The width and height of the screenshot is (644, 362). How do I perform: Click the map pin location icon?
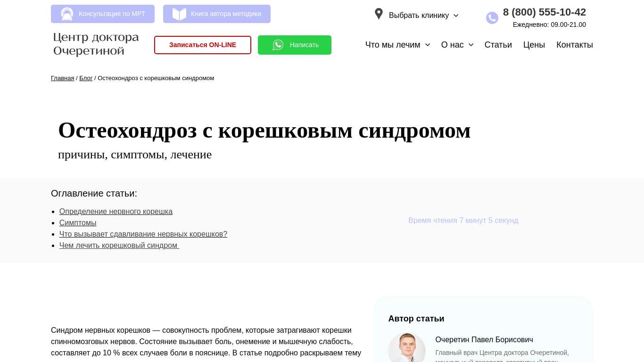378,14
